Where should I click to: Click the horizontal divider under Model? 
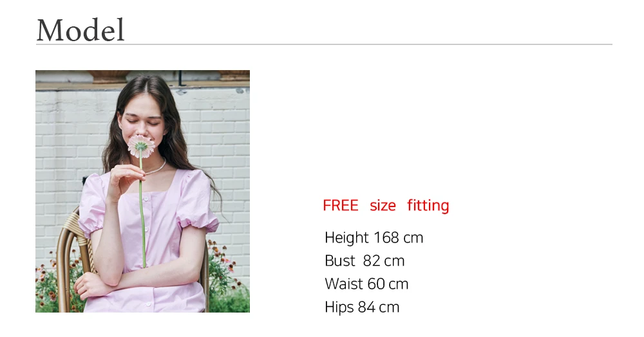tap(324, 44)
